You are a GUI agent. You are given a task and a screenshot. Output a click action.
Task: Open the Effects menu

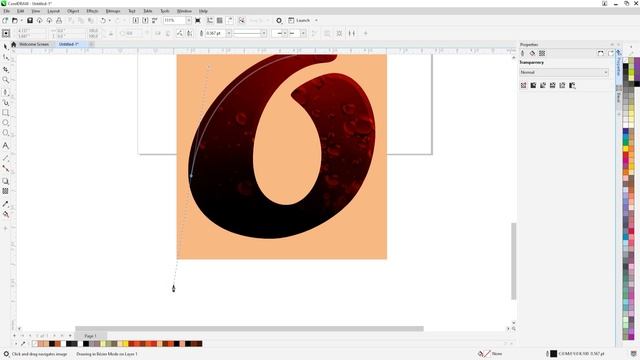coord(92,11)
